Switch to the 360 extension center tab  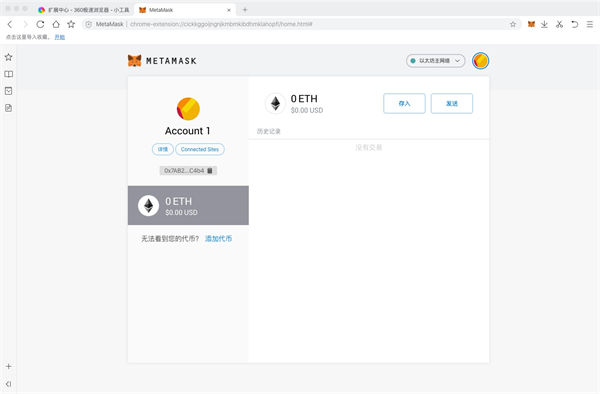[x=84, y=10]
